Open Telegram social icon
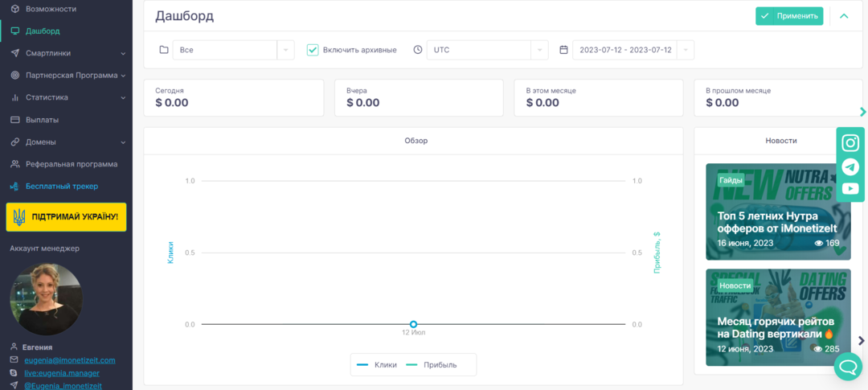Screen dimensions: 868x390 click(850, 166)
